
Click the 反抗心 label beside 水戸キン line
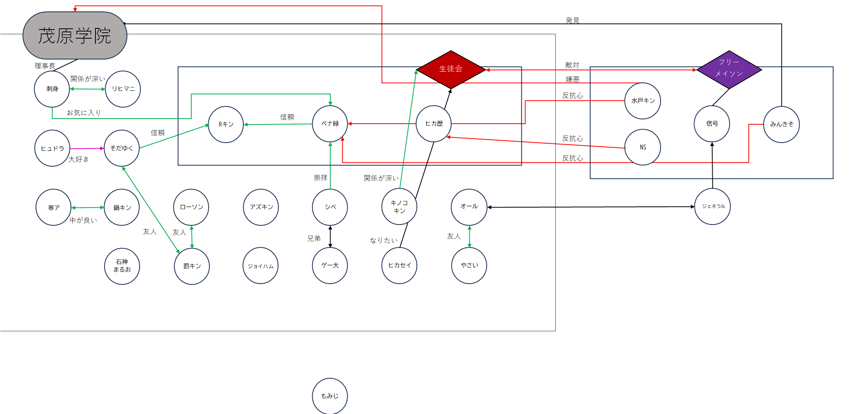[573, 96]
